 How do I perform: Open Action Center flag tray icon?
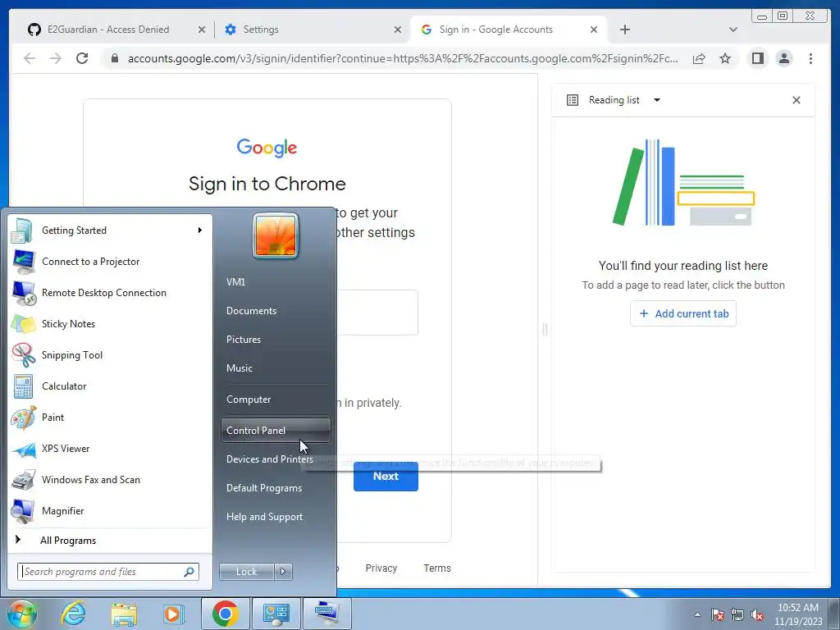tap(717, 614)
